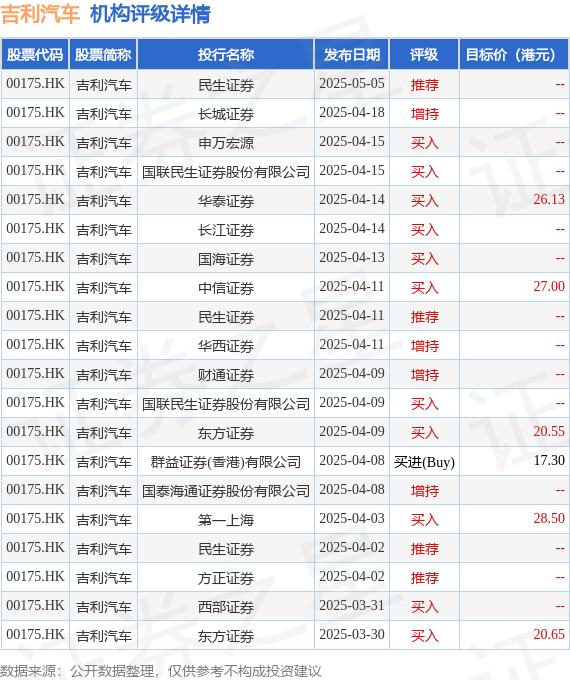Select target price 20.65
Image resolution: width=570 pixels, height=680 pixels.
point(549,634)
